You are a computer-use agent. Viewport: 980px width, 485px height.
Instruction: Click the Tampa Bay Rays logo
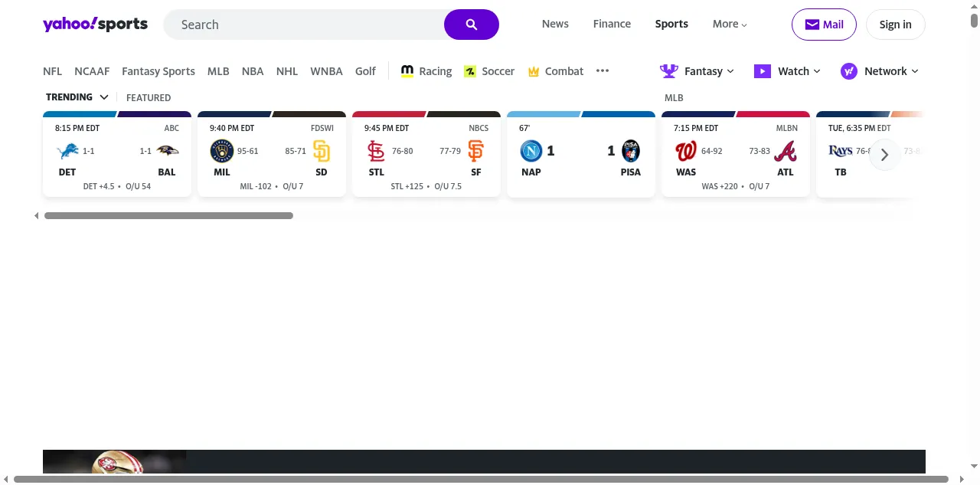[x=841, y=151]
